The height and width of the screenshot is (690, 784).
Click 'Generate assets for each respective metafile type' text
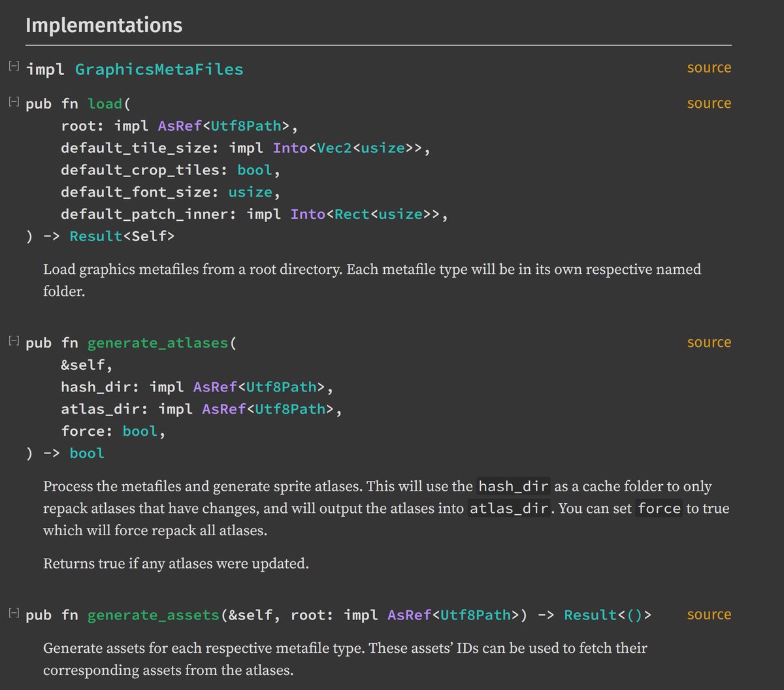click(203, 648)
